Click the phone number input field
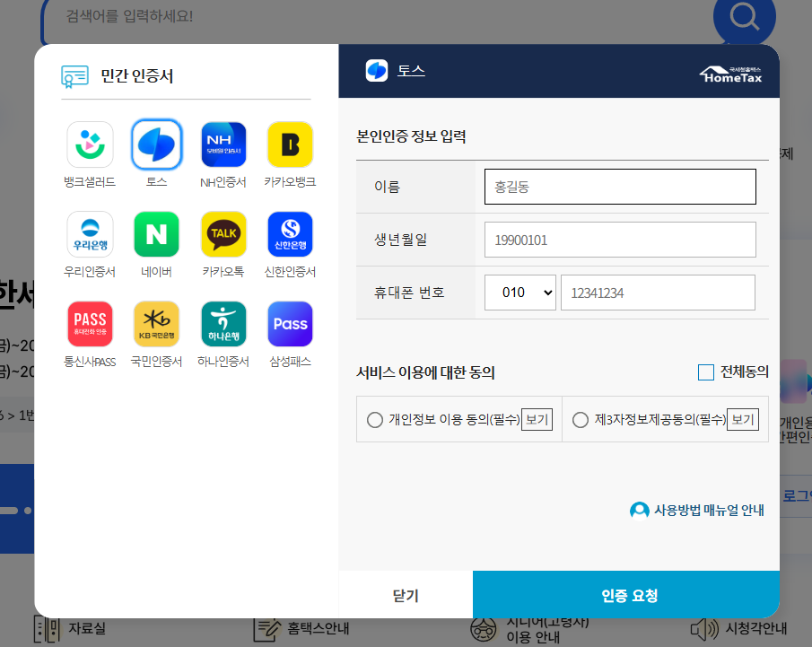The height and width of the screenshot is (647, 812). [x=658, y=293]
